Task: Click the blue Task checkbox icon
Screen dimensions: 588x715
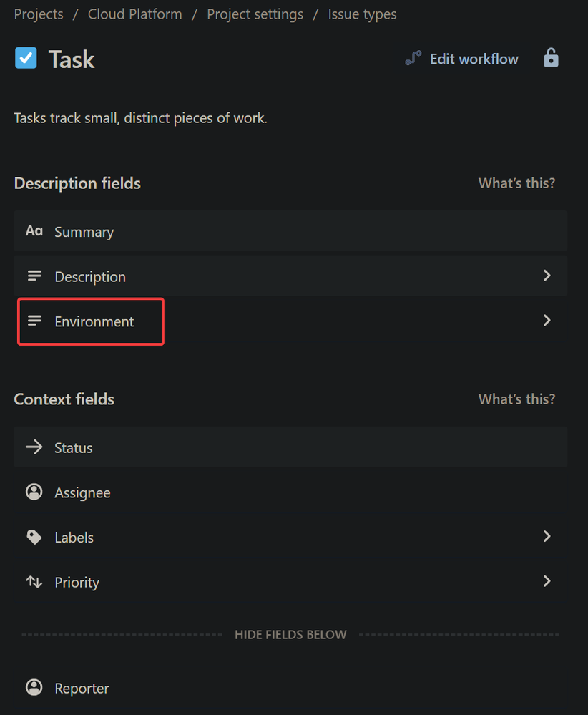Action: tap(26, 58)
